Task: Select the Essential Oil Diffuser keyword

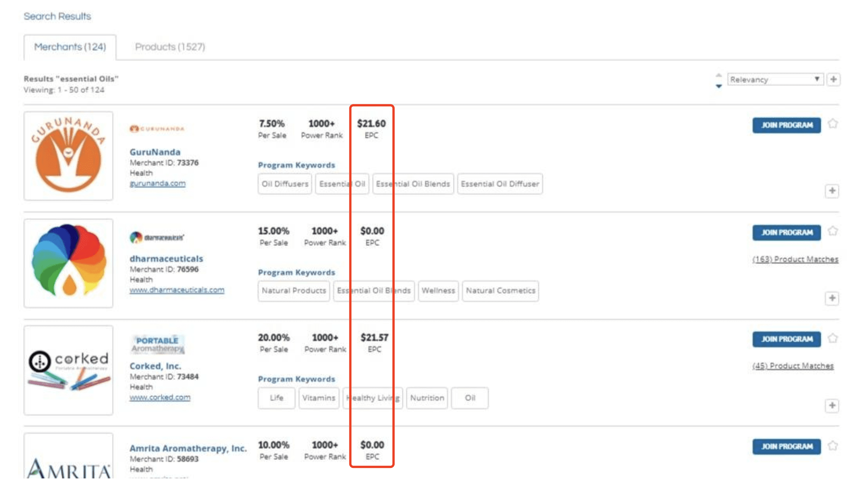Action: point(500,184)
